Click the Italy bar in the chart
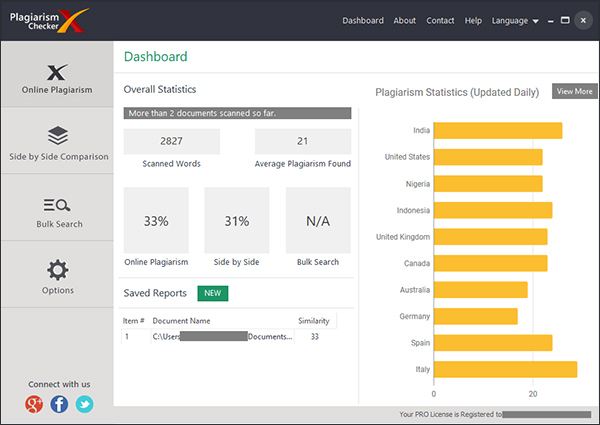Image resolution: width=600 pixels, height=425 pixels. pos(506,370)
